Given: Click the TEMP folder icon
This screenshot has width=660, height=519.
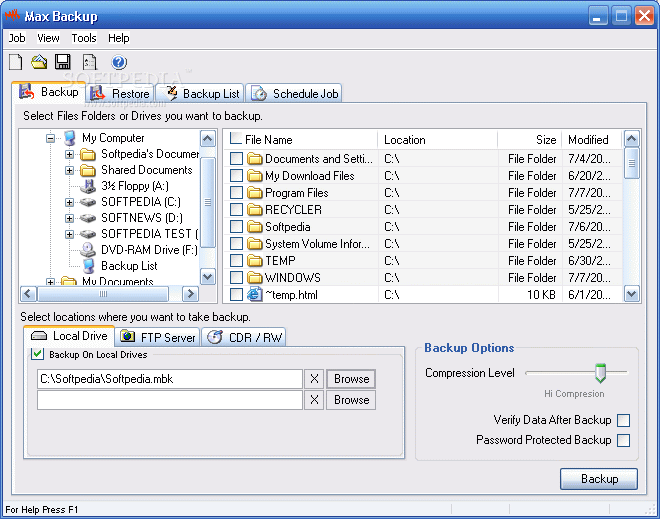Looking at the screenshot, I should pos(254,261).
